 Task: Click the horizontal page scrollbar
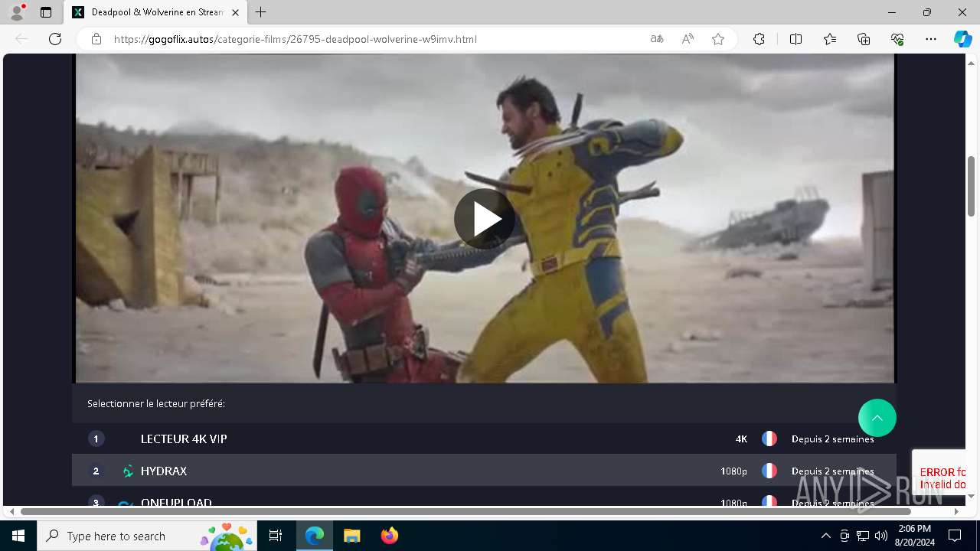coord(465,511)
